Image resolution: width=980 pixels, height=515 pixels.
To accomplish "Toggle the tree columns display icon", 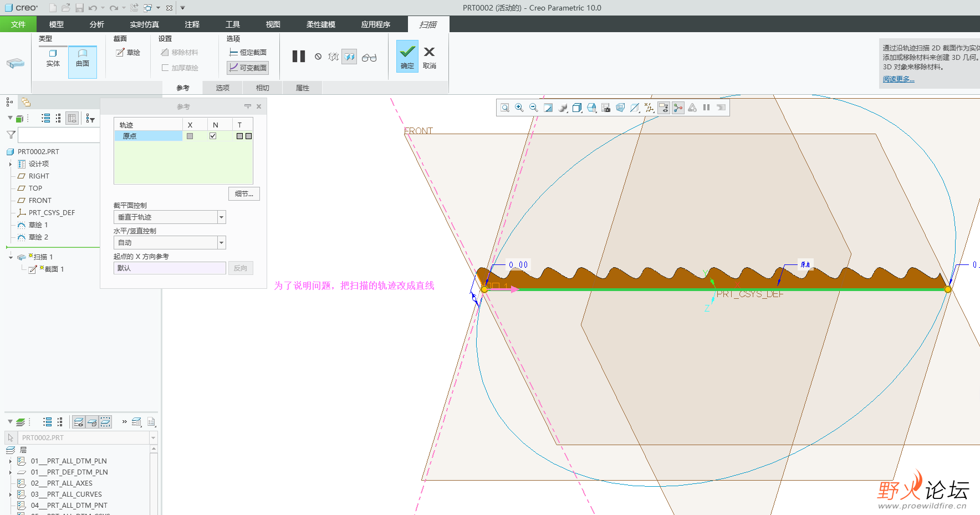I will click(72, 118).
